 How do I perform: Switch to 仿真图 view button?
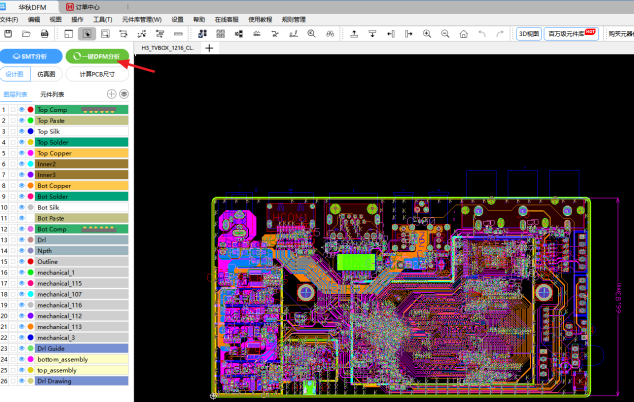click(x=46, y=74)
